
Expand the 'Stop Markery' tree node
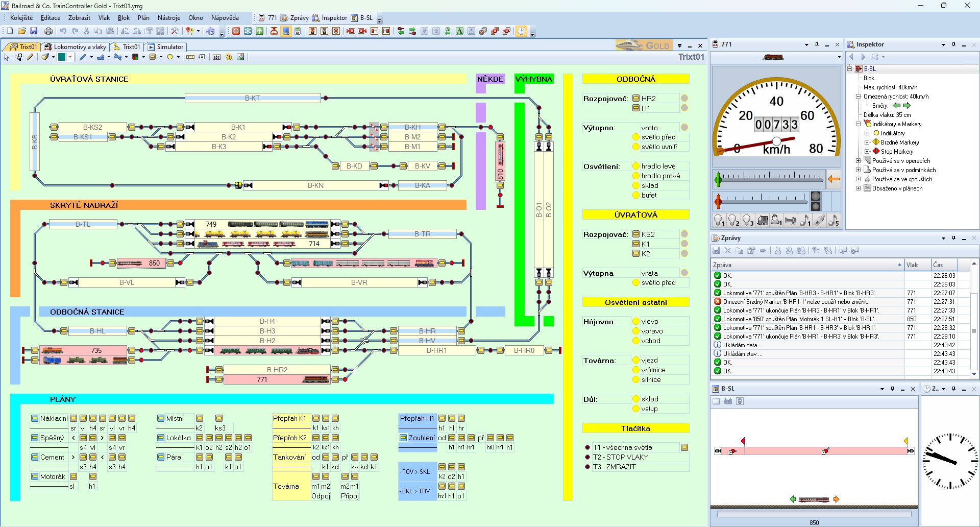point(867,152)
